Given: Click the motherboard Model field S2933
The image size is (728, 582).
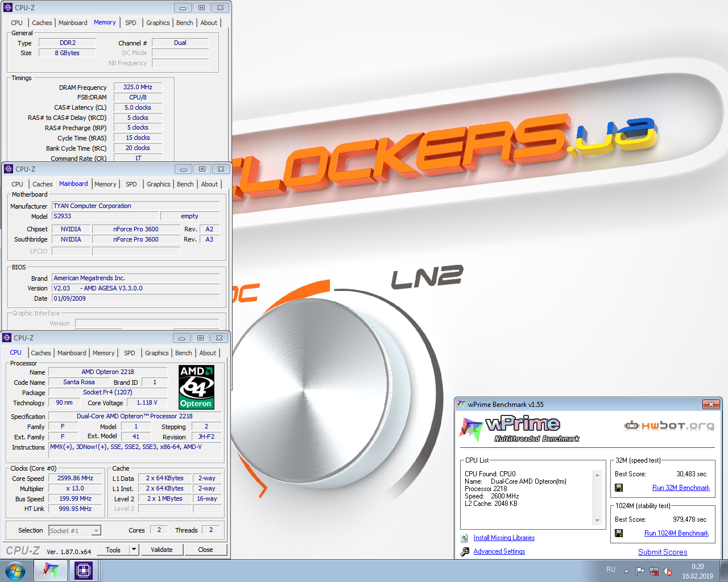Looking at the screenshot, I should pyautogui.click(x=105, y=216).
